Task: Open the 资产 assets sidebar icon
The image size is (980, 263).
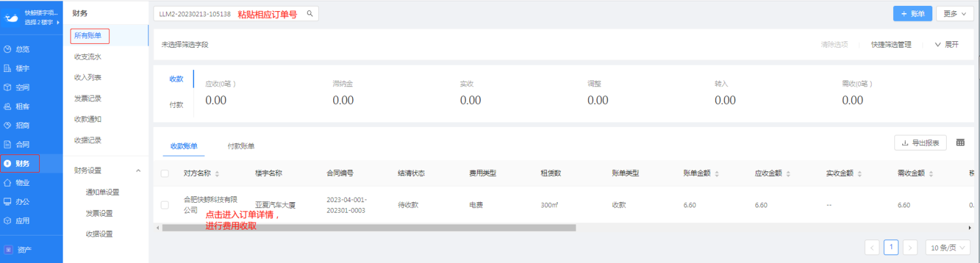Action: click(x=9, y=249)
